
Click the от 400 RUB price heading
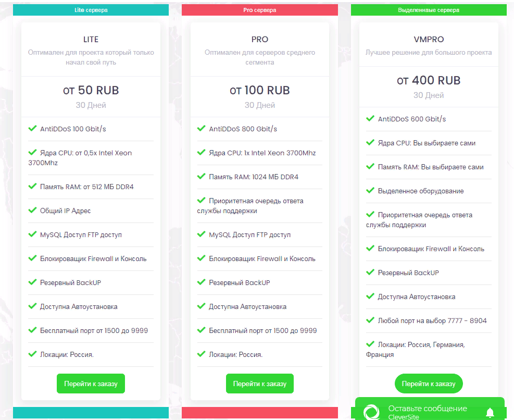[x=429, y=80]
